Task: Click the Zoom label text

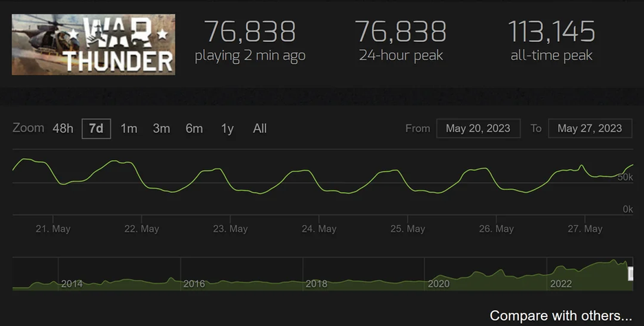Action: click(x=28, y=128)
